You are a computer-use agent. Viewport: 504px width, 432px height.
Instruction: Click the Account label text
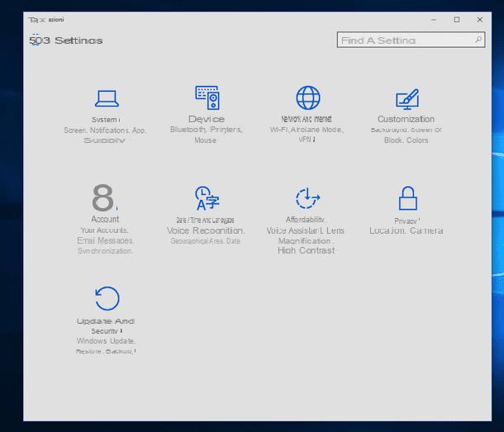(x=105, y=219)
